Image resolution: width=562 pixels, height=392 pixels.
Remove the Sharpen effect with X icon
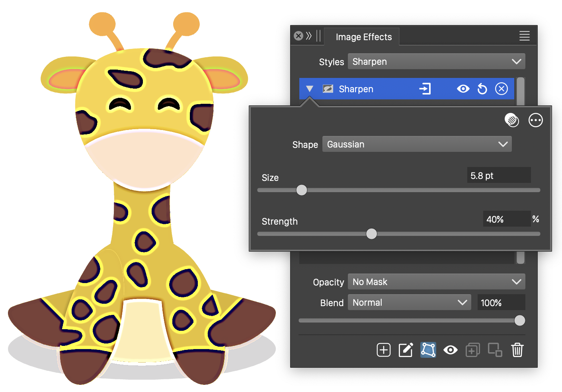click(501, 89)
